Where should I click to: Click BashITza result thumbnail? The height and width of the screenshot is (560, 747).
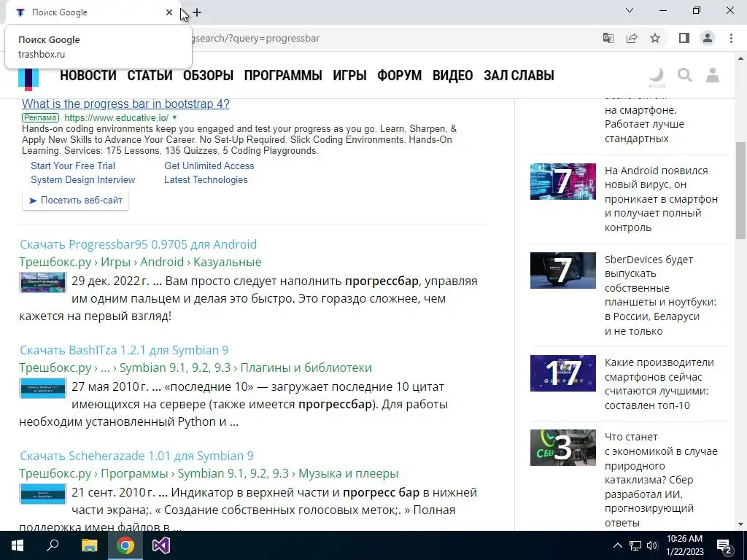point(43,388)
